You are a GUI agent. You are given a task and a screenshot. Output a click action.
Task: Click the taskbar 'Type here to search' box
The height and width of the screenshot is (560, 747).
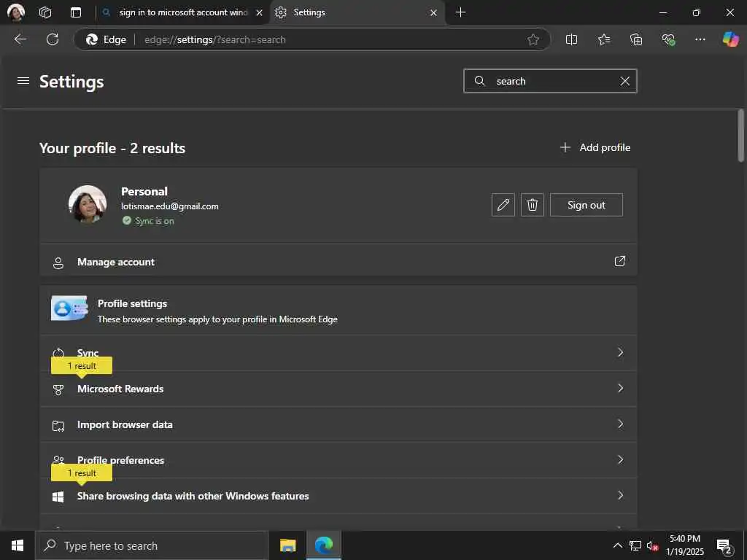click(x=152, y=545)
